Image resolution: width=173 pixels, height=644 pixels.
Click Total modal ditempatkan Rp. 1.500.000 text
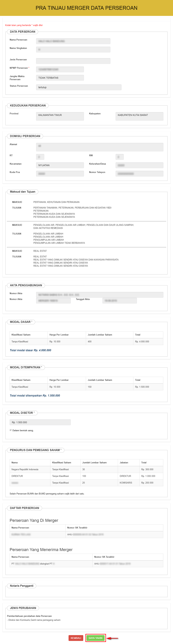[x=35, y=395]
